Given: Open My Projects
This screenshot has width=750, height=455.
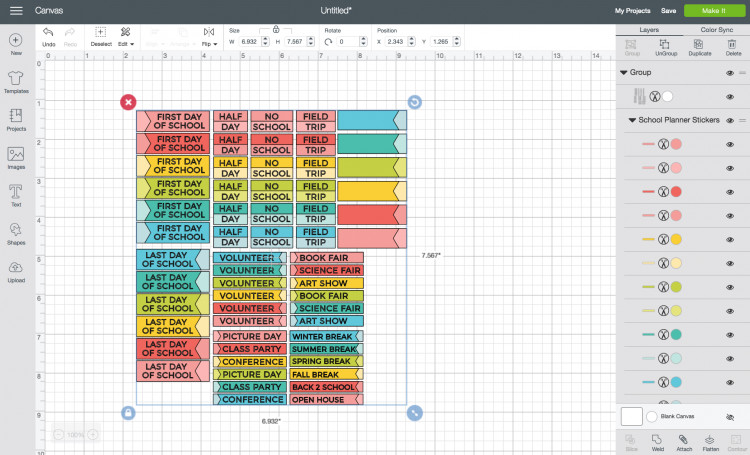Looking at the screenshot, I should (x=632, y=11).
